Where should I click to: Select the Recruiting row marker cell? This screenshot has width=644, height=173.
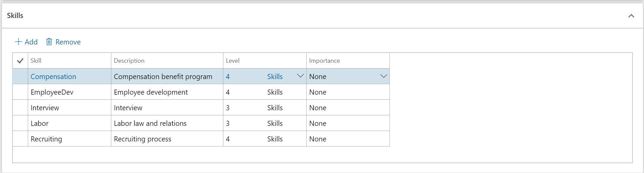point(20,139)
